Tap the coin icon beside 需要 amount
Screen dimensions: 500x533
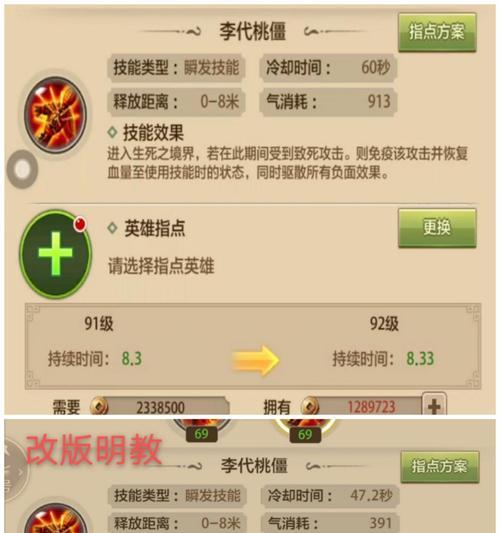pos(99,406)
